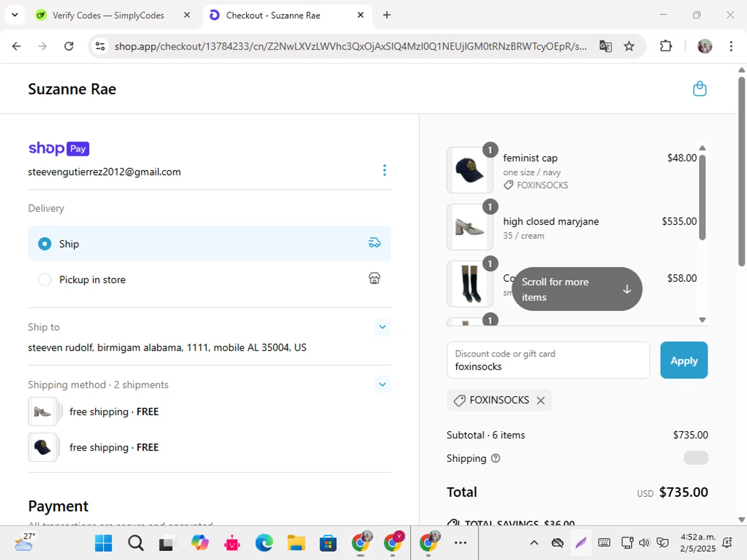This screenshot has width=747, height=560.
Task: Click the email steevengutierrez2012@gmail.com
Action: [x=105, y=172]
